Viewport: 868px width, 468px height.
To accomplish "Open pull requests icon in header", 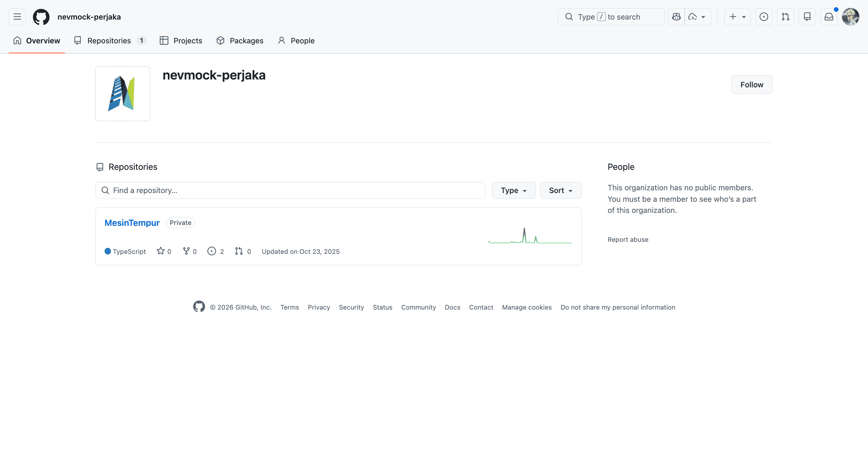I will [x=785, y=17].
